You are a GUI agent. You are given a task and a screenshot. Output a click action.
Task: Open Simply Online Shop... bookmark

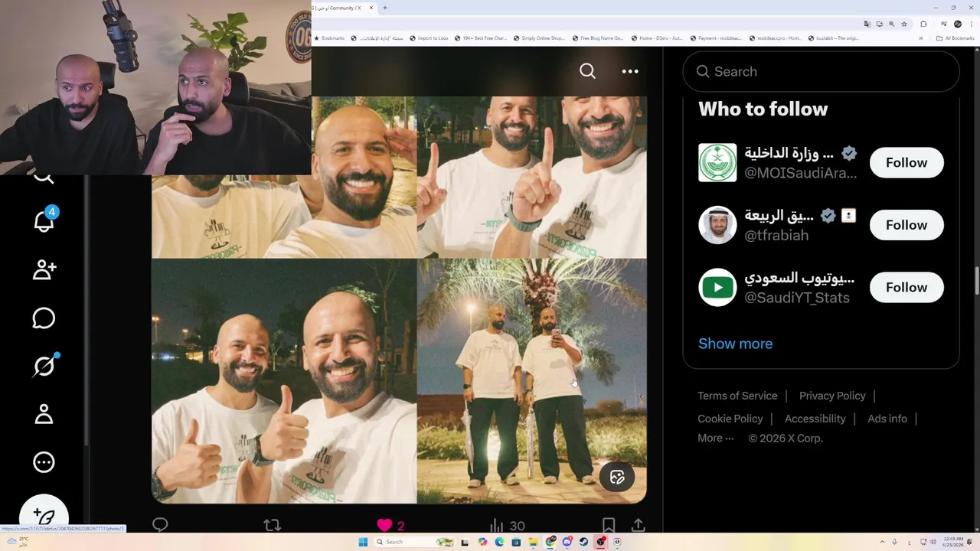[539, 38]
